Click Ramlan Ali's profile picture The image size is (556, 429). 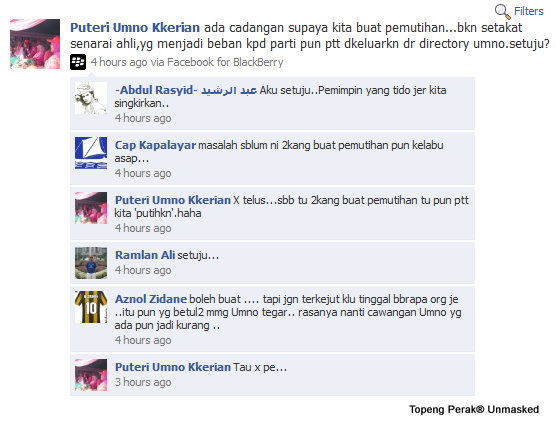91,263
